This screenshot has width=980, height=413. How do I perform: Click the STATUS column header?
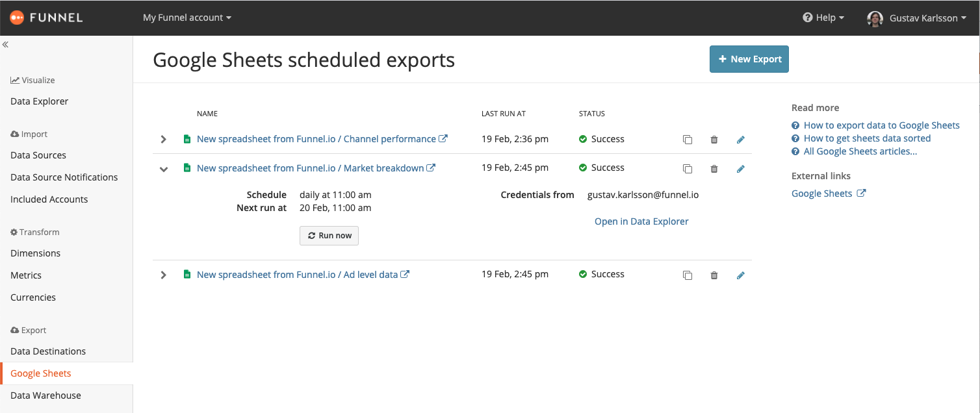coord(592,114)
